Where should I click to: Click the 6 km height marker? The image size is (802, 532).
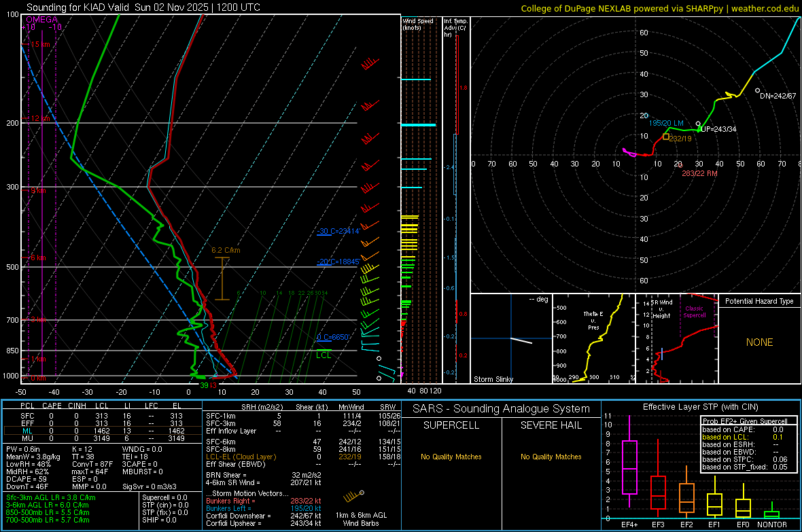coord(38,258)
